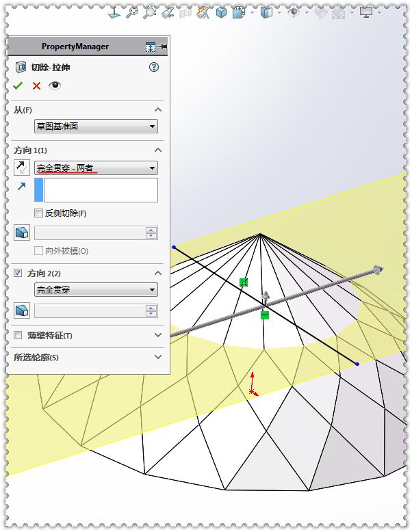412x532 pixels.
Task: Select Zoom to Area tool
Action: 149,13
